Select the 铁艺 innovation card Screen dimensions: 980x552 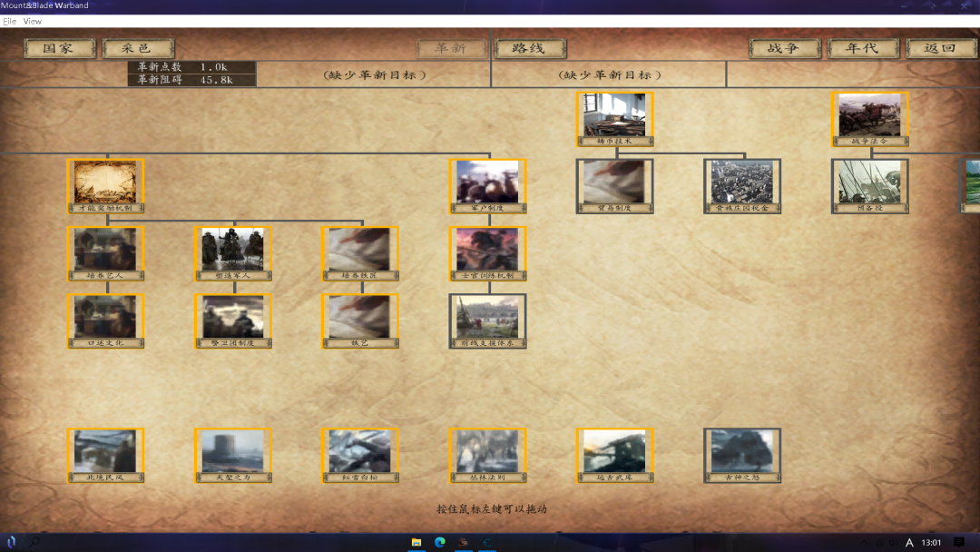coord(360,321)
